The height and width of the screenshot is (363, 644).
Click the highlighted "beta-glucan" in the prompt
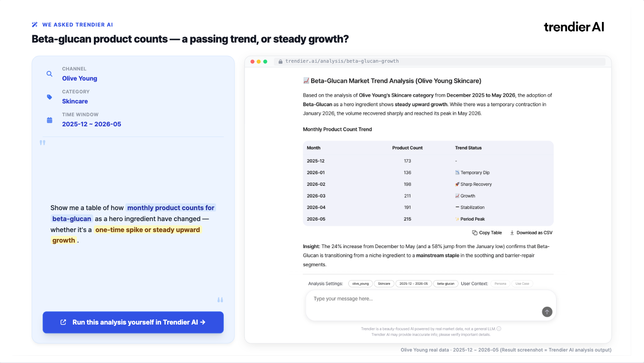coord(71,219)
